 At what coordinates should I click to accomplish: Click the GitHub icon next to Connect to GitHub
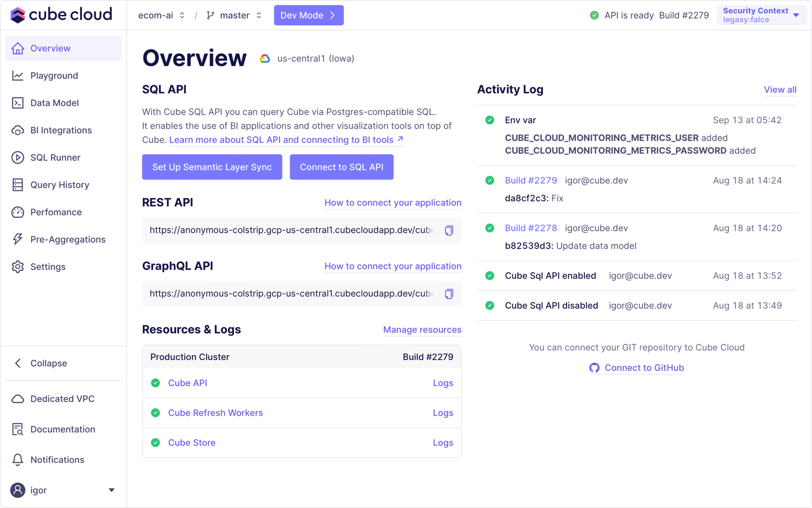594,368
